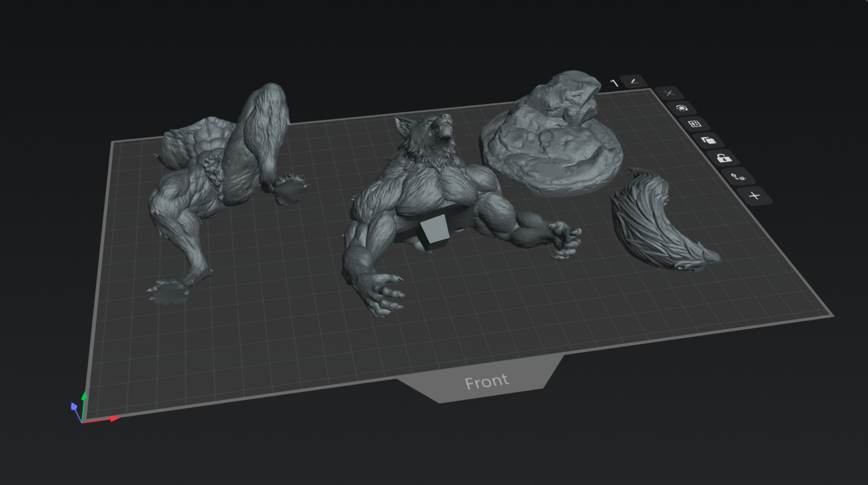868x485 pixels.
Task: Click the Front label on the bed
Action: tap(486, 381)
